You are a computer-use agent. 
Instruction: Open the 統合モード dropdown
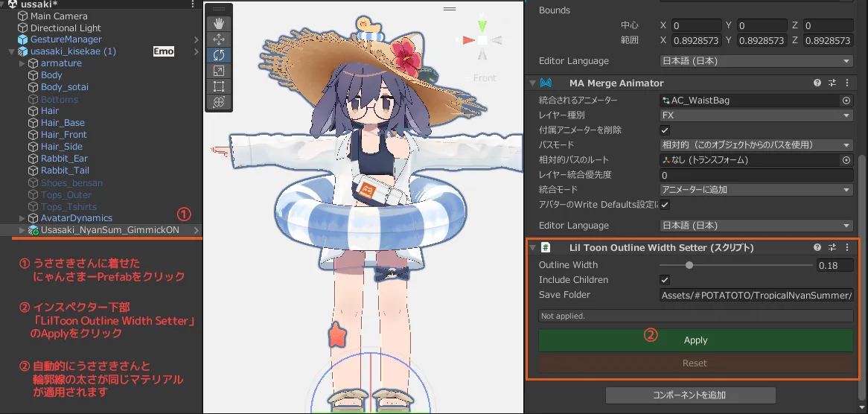(756, 189)
